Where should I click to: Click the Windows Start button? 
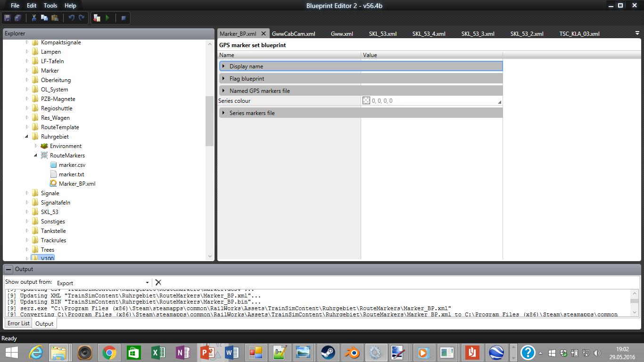point(12,352)
